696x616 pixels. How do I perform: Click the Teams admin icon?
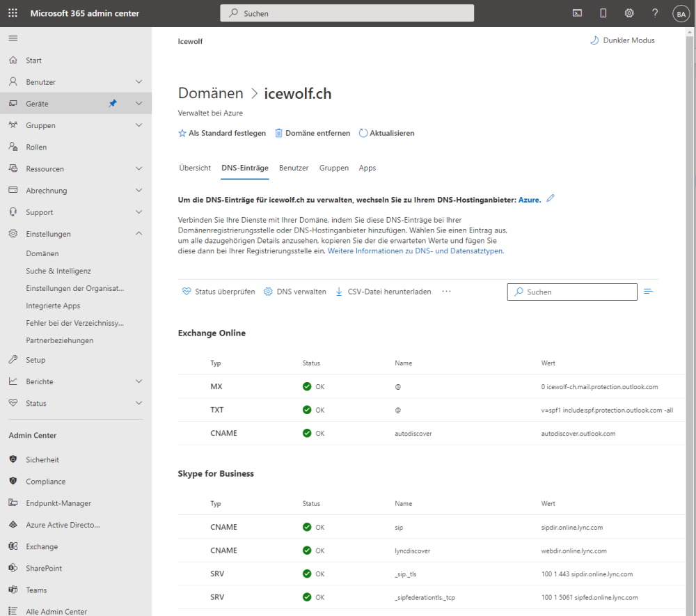tap(13, 590)
